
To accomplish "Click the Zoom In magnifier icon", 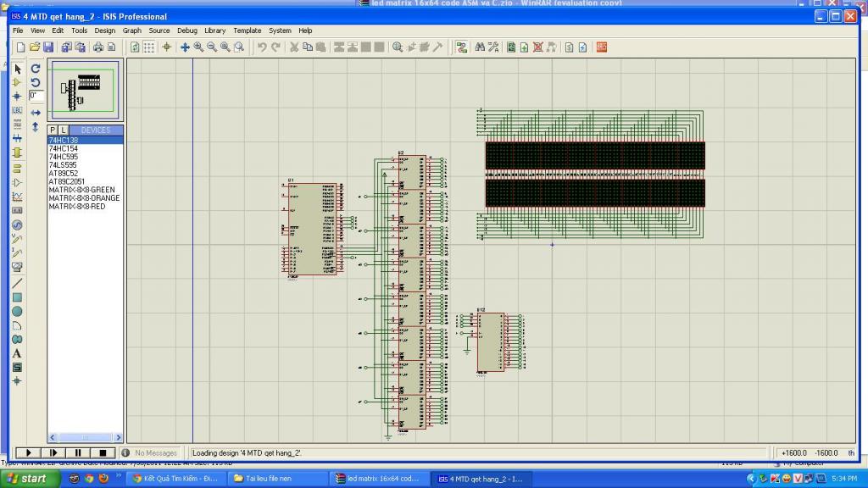I will [x=198, y=47].
